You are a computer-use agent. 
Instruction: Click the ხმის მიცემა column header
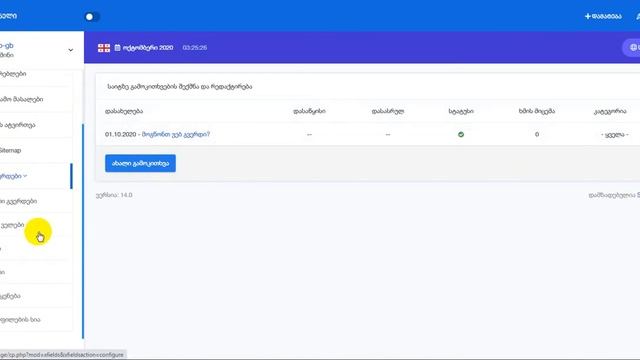coord(537,111)
